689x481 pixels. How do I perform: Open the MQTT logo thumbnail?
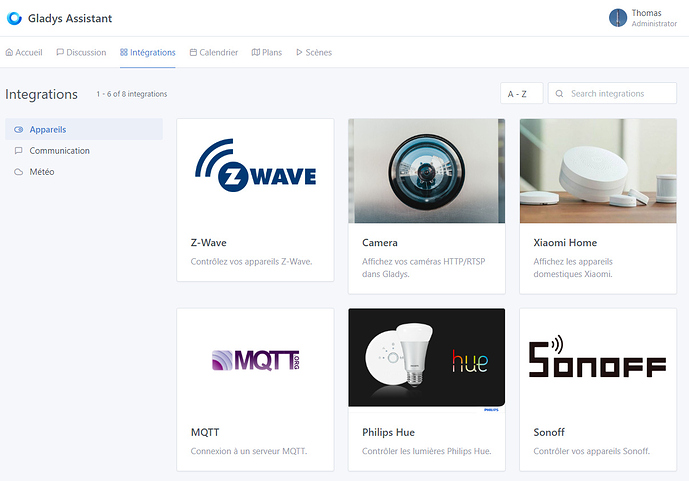click(x=255, y=360)
